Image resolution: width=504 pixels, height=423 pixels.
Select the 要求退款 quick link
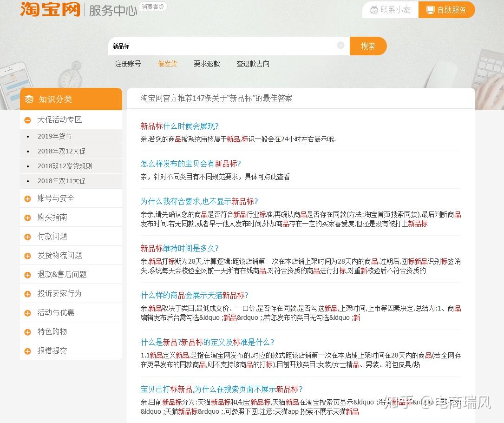(207, 64)
